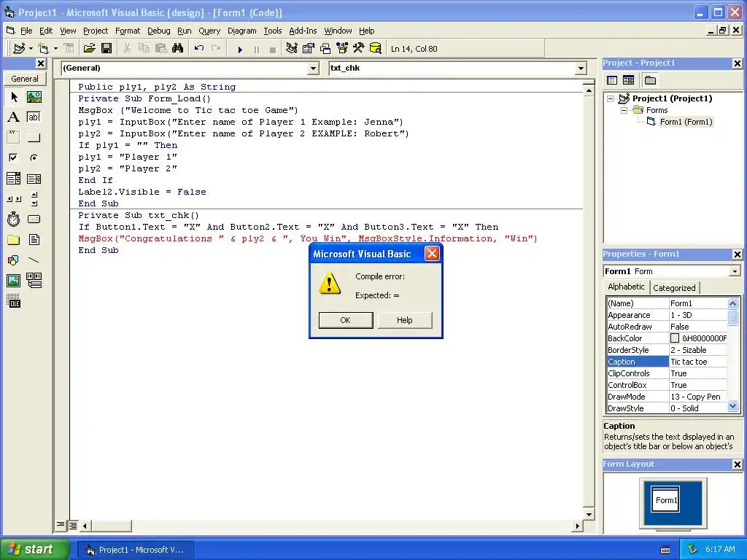
Task: Select the CommandButton control tool
Action: (x=34, y=138)
